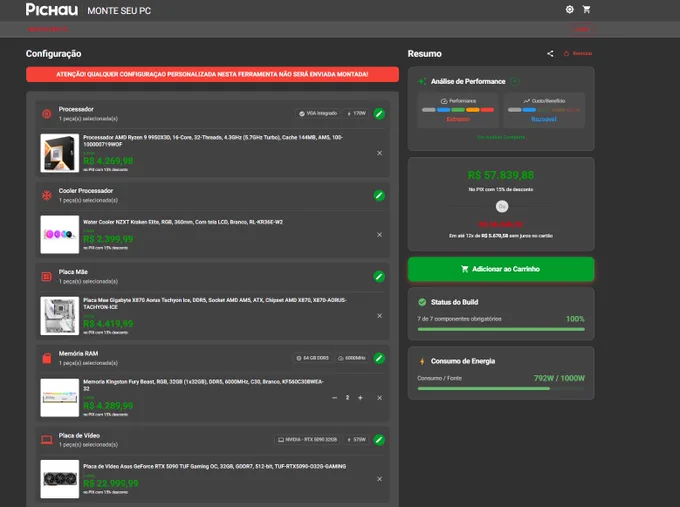The width and height of the screenshot is (680, 507).
Task: Click the "7 de 7 componentes obrigatórios" text
Action: pos(459,319)
